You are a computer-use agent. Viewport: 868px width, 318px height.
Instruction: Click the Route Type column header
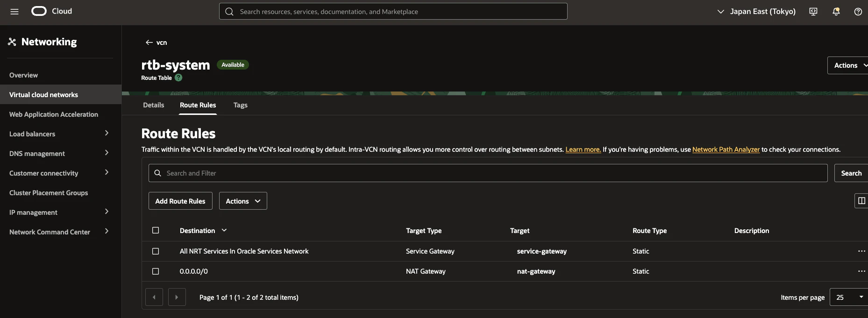pyautogui.click(x=649, y=231)
